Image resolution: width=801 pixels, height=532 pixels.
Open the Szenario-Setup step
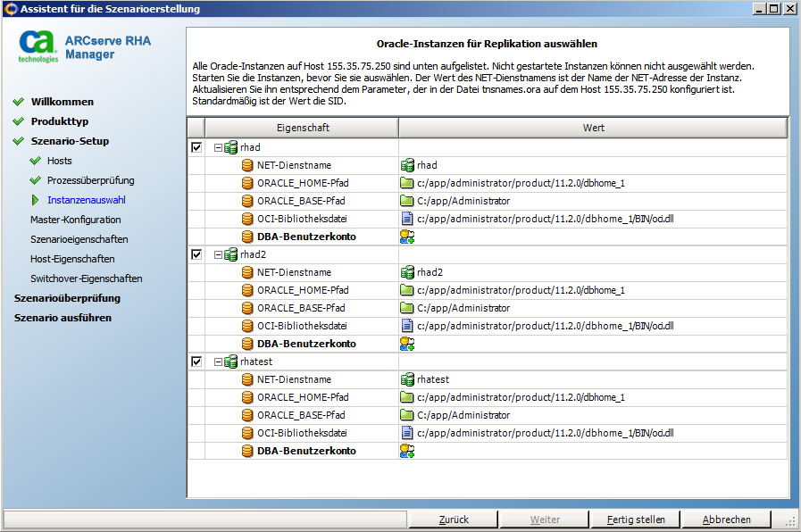(70, 141)
